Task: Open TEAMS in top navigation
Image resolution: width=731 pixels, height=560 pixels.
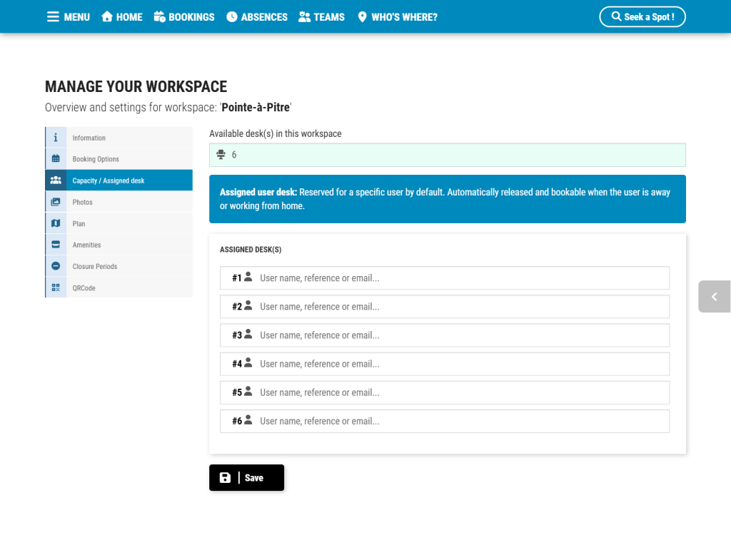Action: 322,17
